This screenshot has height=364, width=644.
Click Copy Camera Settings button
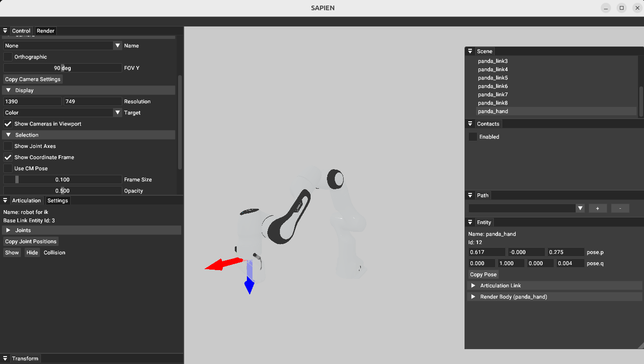[33, 79]
